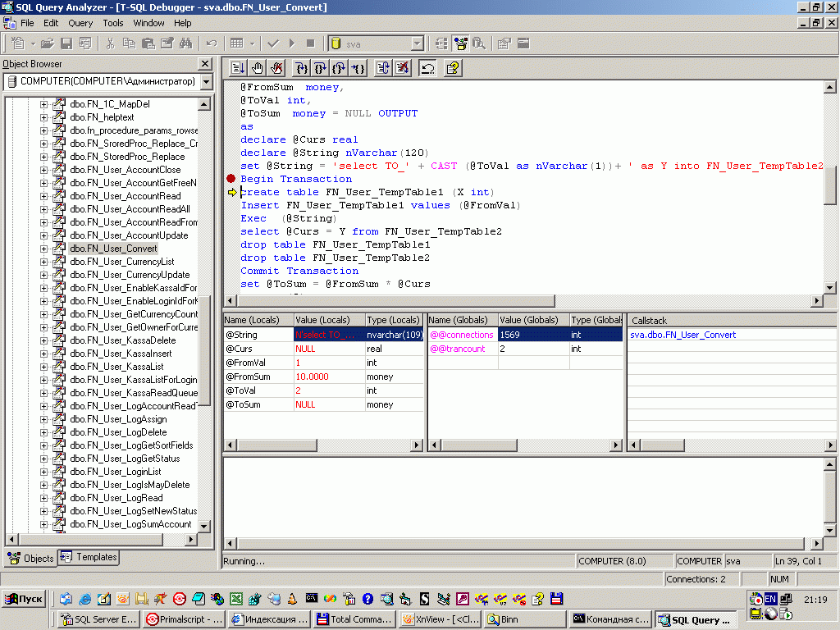
Task: Click the hand Toggle Breakpoint icon
Action: coord(258,68)
